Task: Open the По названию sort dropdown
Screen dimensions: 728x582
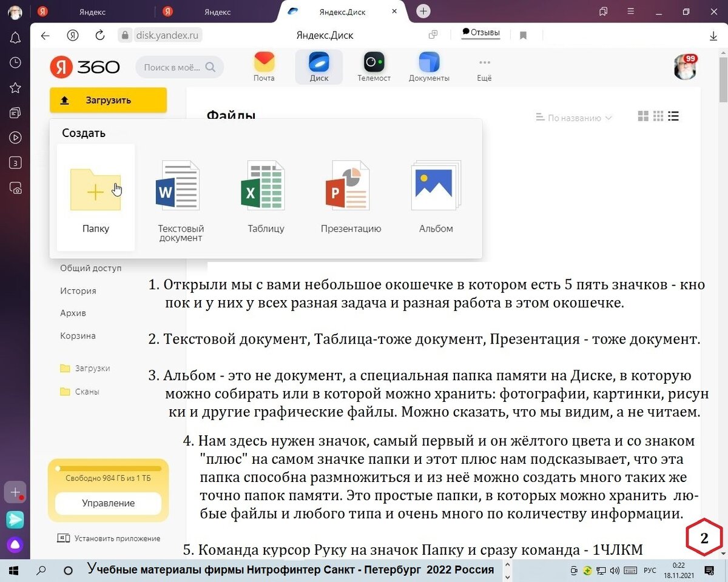Action: (x=574, y=118)
